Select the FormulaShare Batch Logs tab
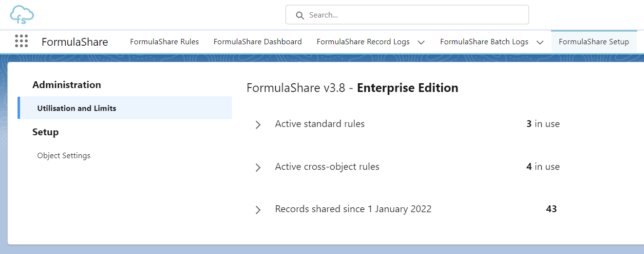Image resolution: width=644 pixels, height=254 pixels. [484, 42]
